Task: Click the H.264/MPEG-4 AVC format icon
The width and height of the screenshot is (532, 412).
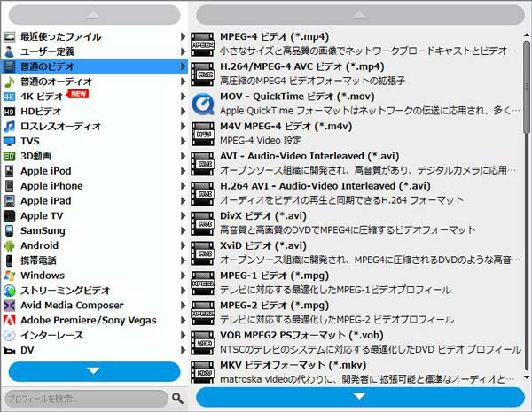Action: (202, 74)
